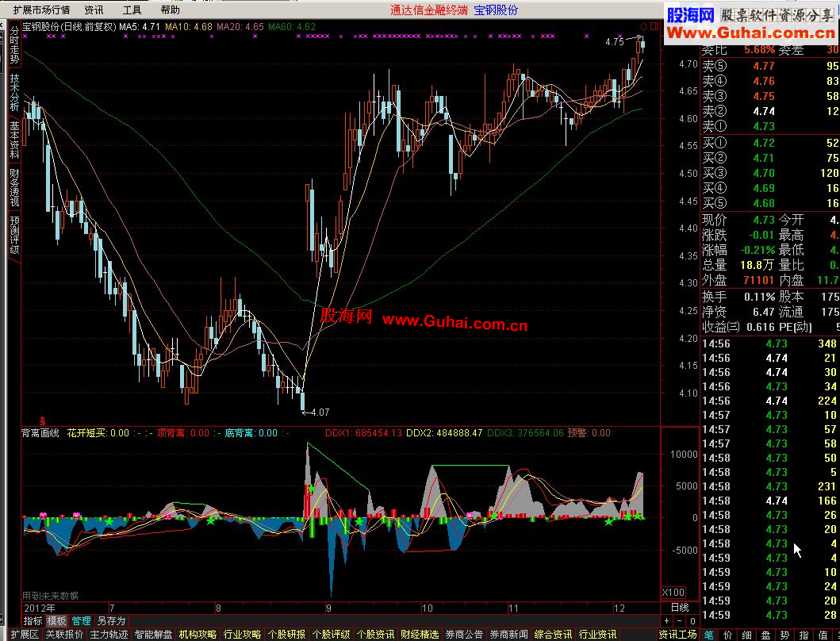Screen dimensions: 840x641
Task: Click the DDX2: 484888.47 value
Action: point(445,432)
